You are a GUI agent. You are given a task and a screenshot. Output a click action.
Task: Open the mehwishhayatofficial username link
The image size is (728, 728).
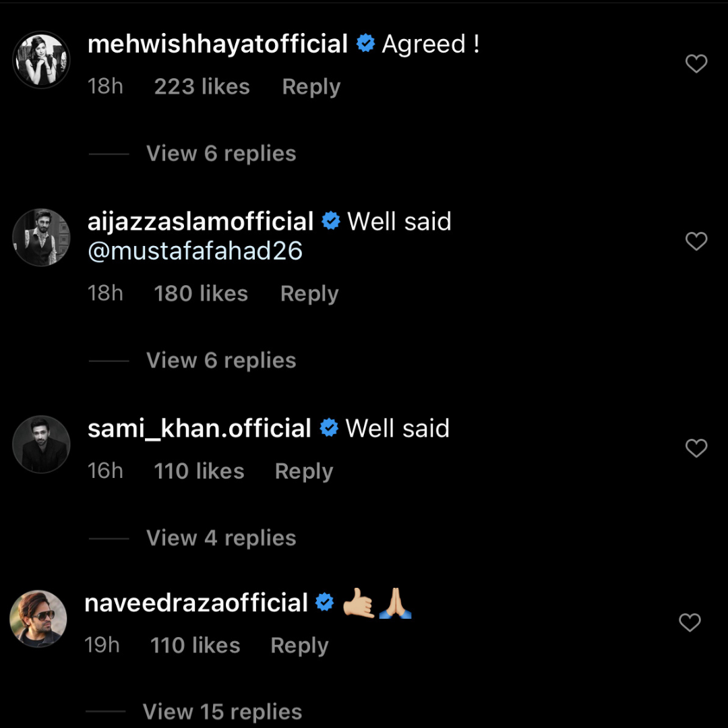[218, 44]
